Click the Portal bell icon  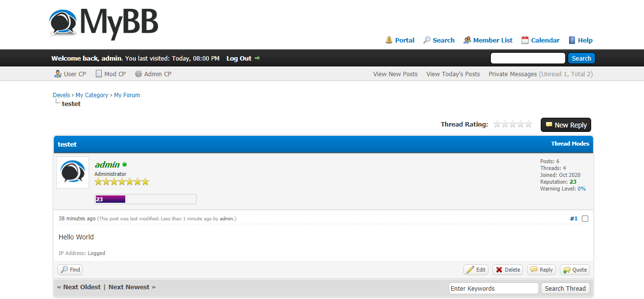(x=389, y=40)
